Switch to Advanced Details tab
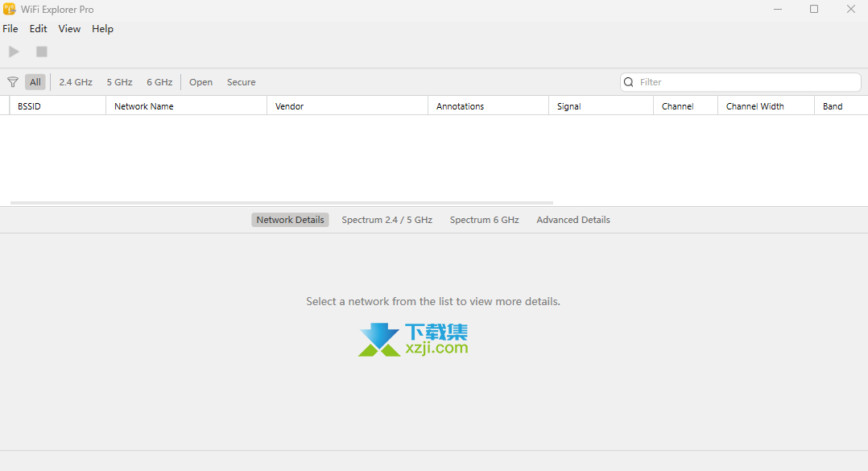This screenshot has width=868, height=471. point(573,220)
